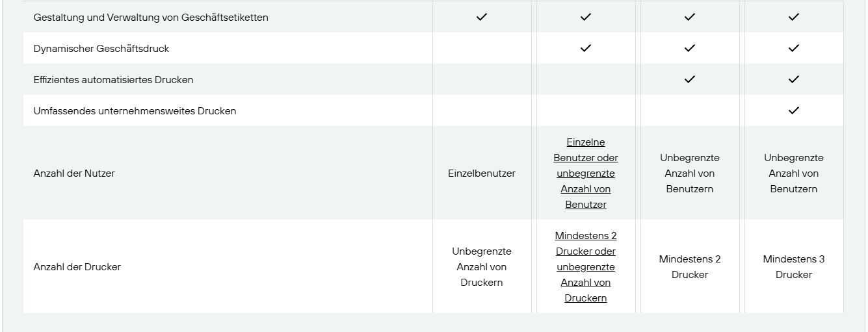
Task: Click the last-column checkmark in the Geschäftsetiketten row
Action: pos(794,18)
